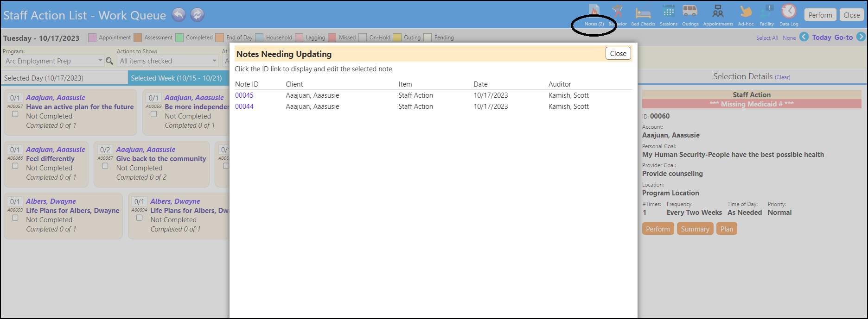Click the None selection link
868x319 pixels.
tap(789, 38)
